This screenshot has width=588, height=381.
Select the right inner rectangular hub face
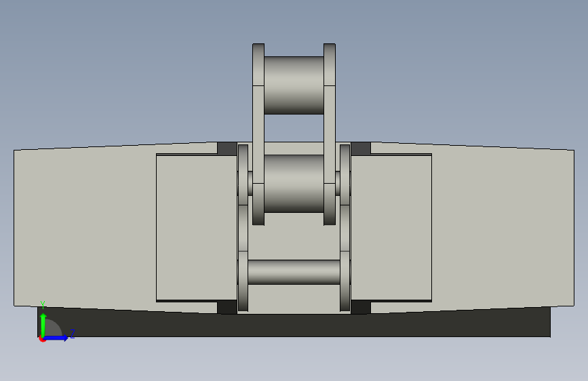pos(391,228)
